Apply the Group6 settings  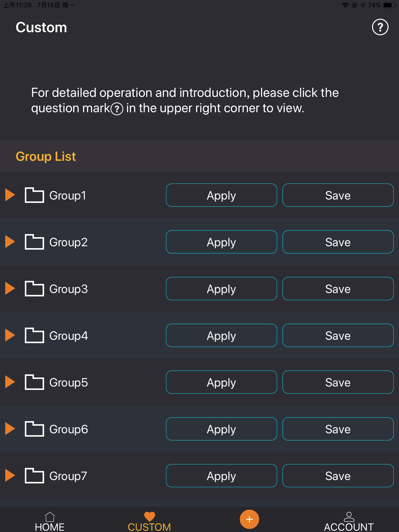(x=221, y=429)
